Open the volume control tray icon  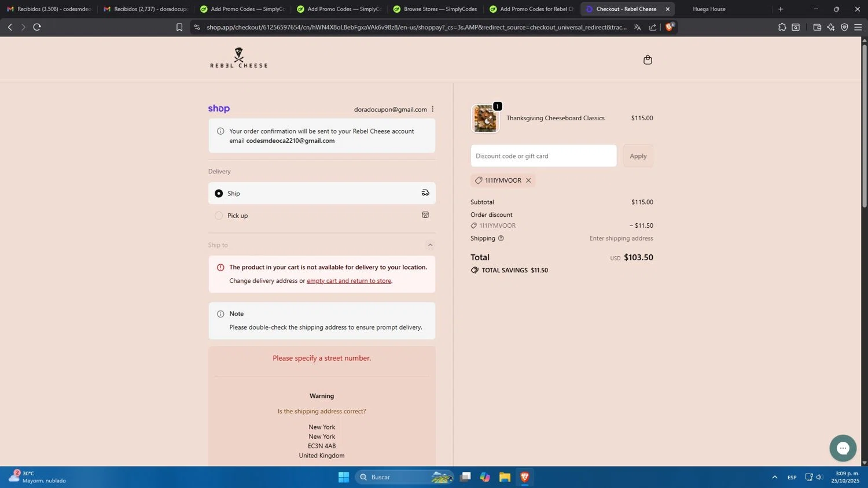[819, 477]
